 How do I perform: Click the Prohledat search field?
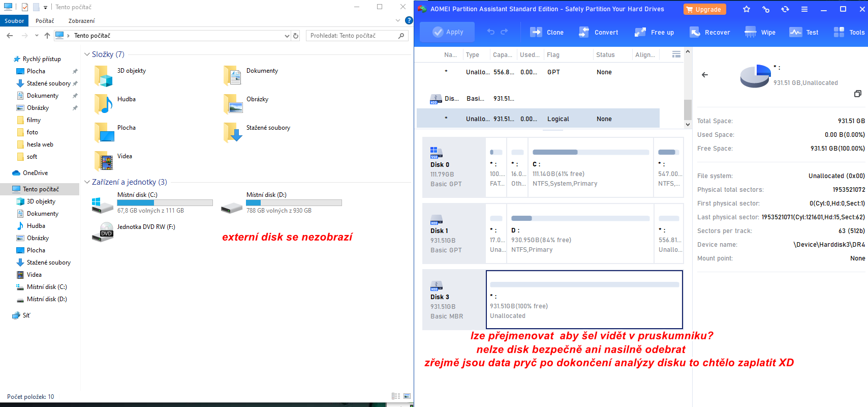tap(353, 36)
